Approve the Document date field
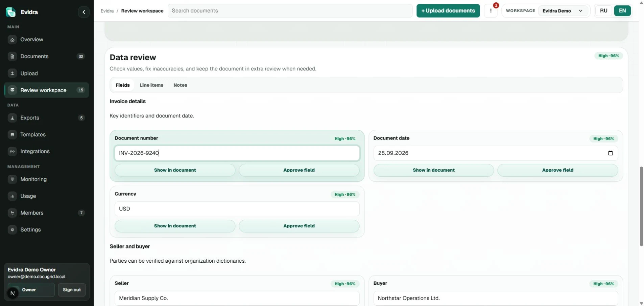The image size is (644, 306). pyautogui.click(x=558, y=170)
